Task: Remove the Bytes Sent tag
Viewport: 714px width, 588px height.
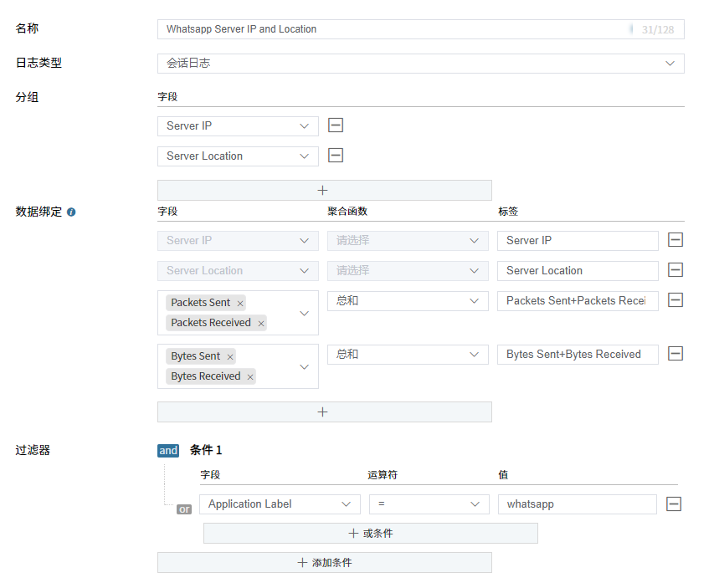Action: [x=229, y=355]
